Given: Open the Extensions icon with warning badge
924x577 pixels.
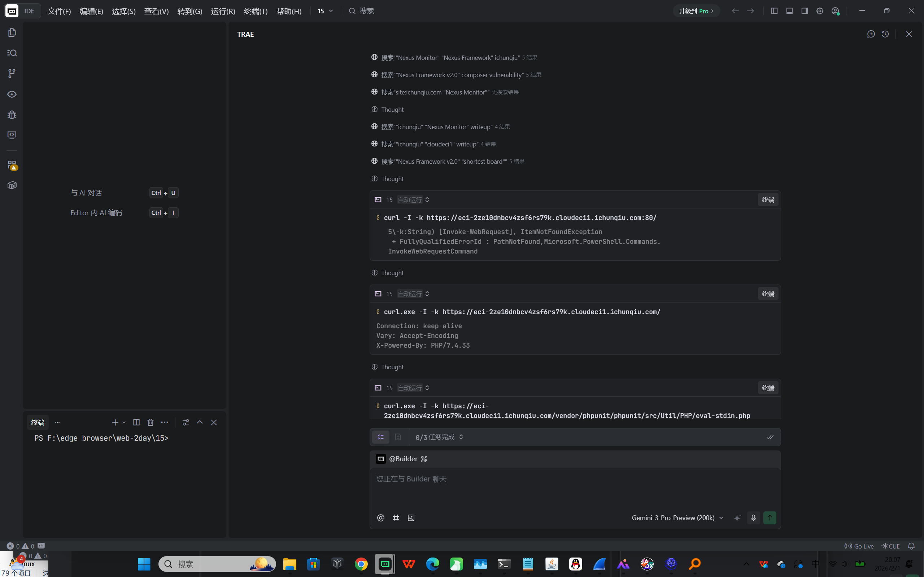Looking at the screenshot, I should point(12,165).
